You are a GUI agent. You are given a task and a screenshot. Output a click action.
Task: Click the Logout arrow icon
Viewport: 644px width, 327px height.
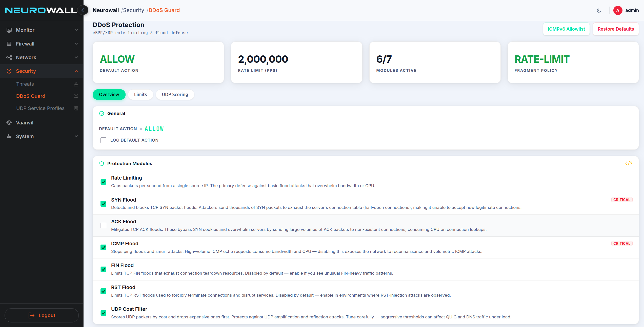(x=31, y=315)
